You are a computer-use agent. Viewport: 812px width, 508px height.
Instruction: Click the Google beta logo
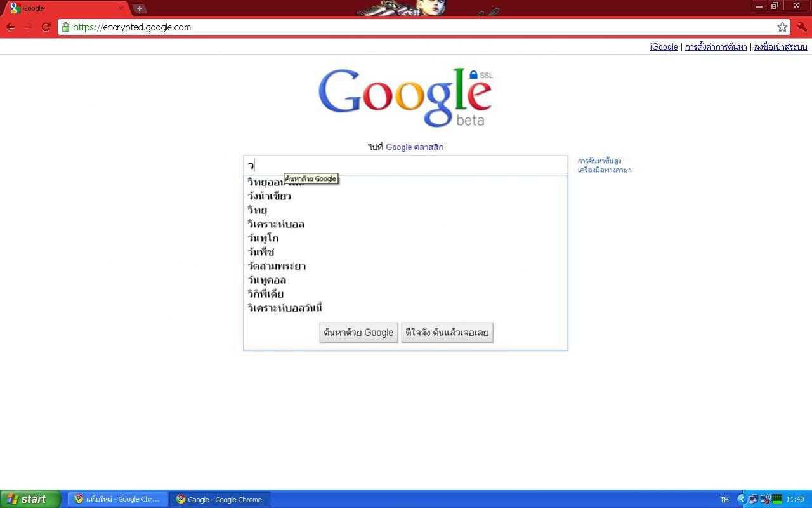pos(405,97)
